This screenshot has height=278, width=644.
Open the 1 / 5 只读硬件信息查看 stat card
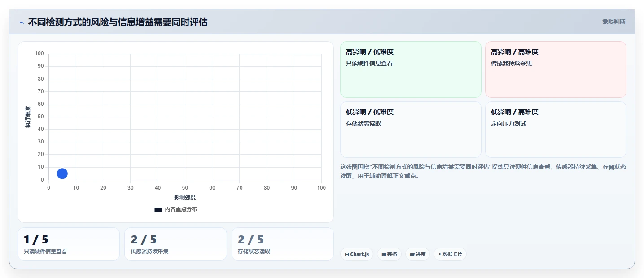tap(69, 244)
